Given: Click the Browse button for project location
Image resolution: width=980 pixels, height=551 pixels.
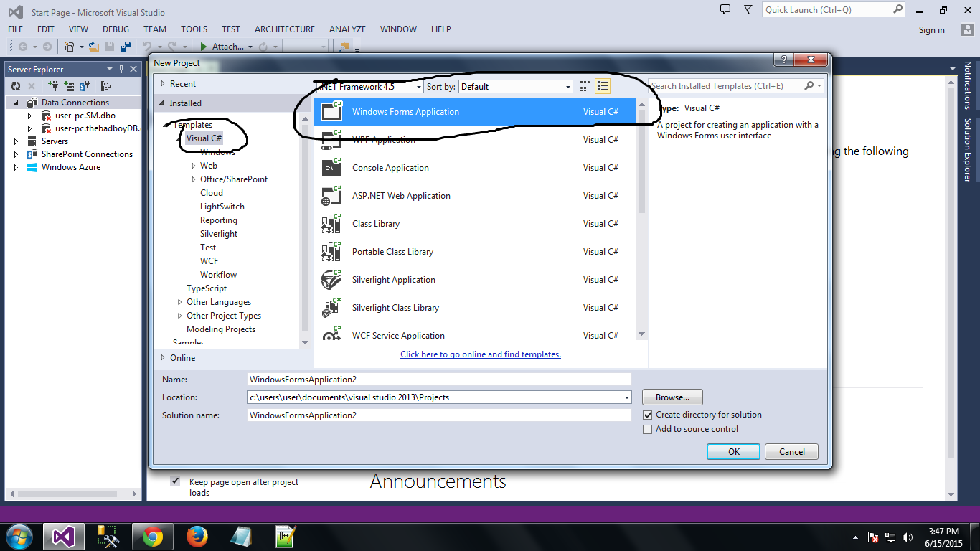Looking at the screenshot, I should [672, 397].
